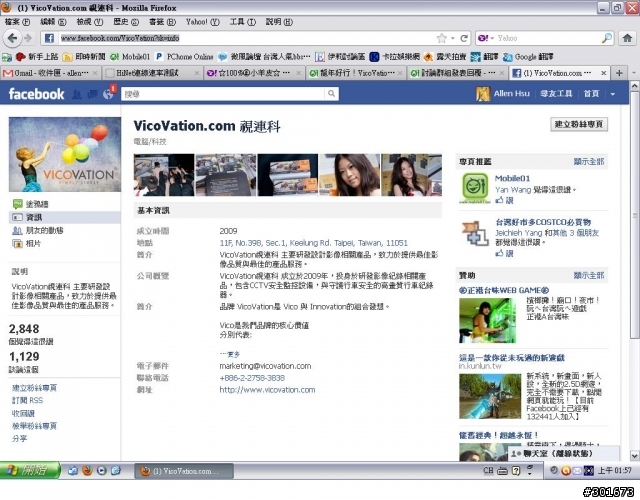
Task: Click the media player quick launch icon
Action: pyautogui.click(x=102, y=471)
